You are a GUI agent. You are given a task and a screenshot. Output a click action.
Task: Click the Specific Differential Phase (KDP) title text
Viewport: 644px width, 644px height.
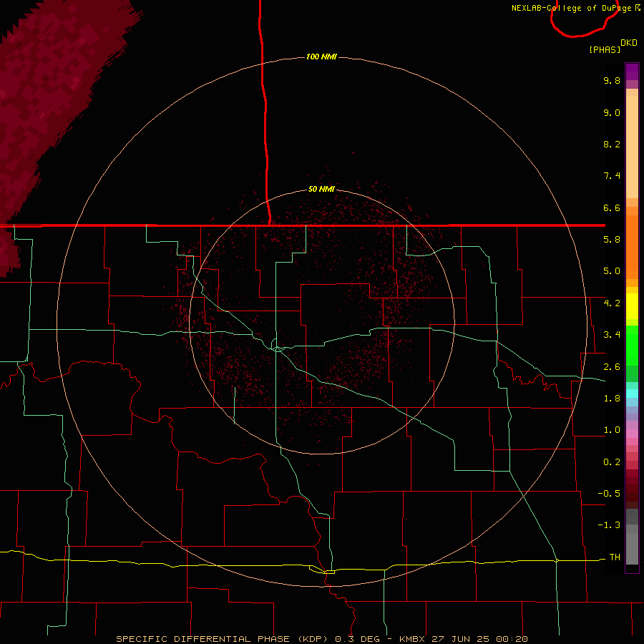point(223,639)
